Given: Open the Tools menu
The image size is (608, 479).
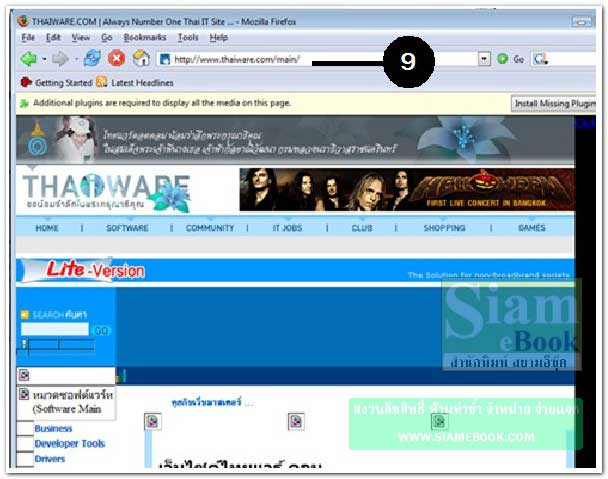Looking at the screenshot, I should [188, 38].
